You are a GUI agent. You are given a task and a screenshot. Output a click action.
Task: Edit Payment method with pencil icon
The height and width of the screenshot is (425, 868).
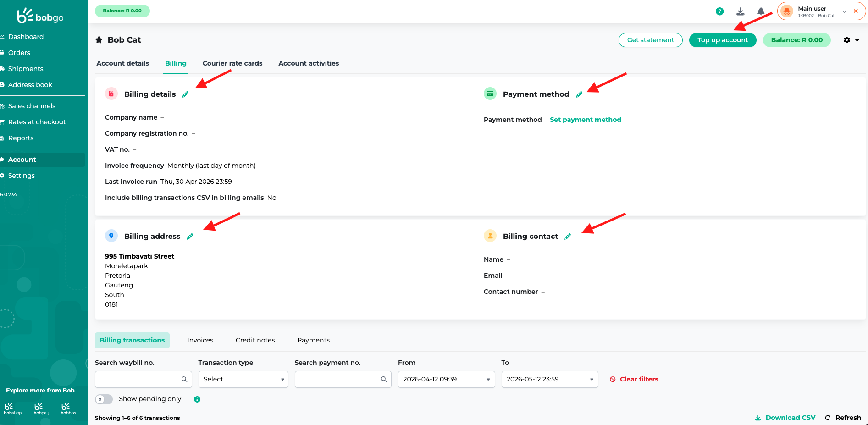point(579,94)
